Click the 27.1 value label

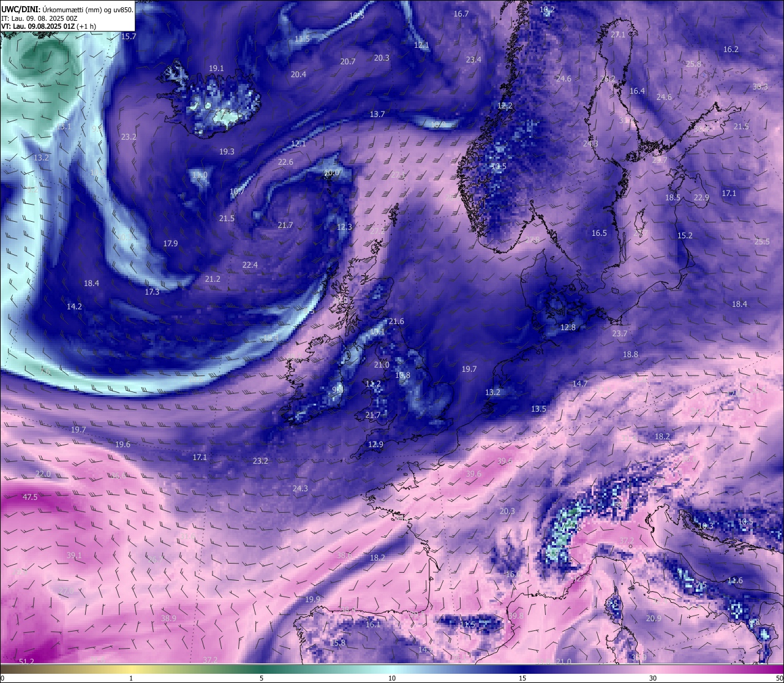pos(618,35)
